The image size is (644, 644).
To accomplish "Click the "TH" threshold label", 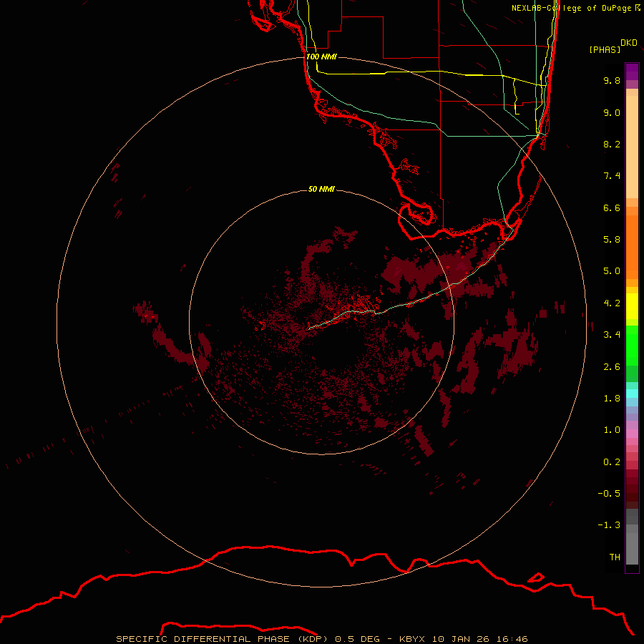I will pyautogui.click(x=615, y=557).
